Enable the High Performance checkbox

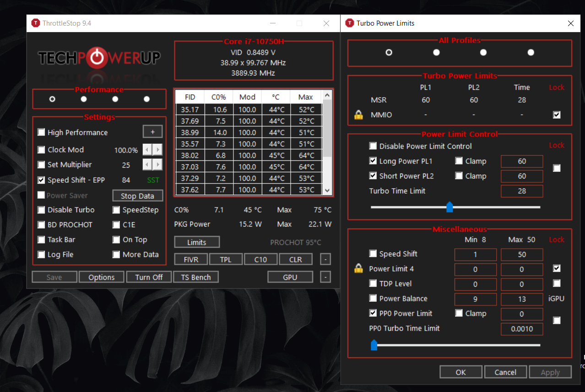[41, 132]
